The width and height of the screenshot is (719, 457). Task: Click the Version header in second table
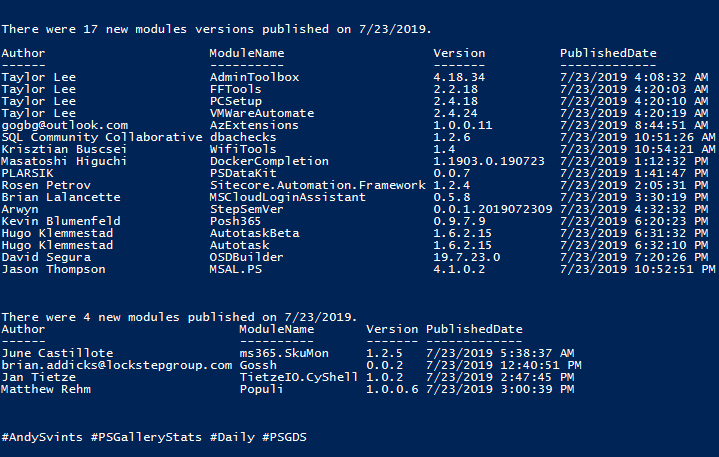(x=392, y=329)
